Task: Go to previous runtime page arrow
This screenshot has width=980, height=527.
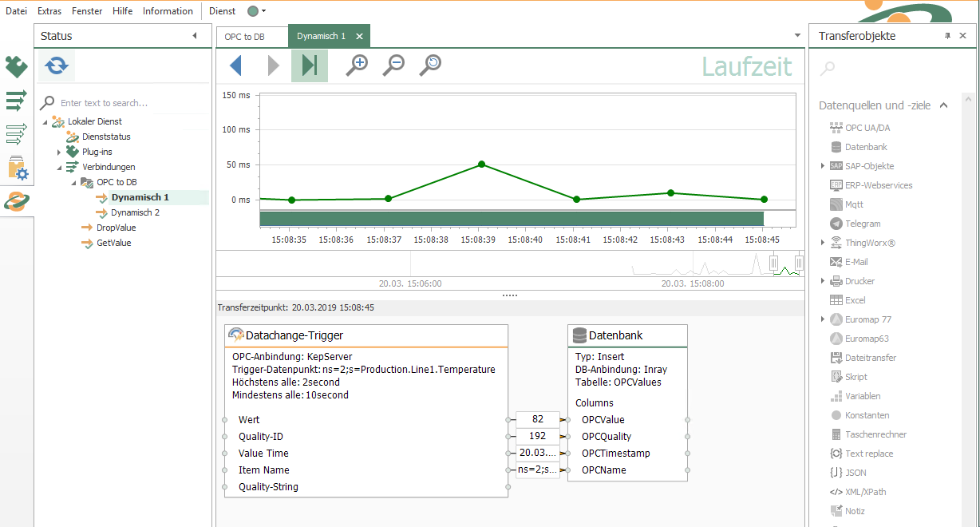Action: (x=235, y=65)
